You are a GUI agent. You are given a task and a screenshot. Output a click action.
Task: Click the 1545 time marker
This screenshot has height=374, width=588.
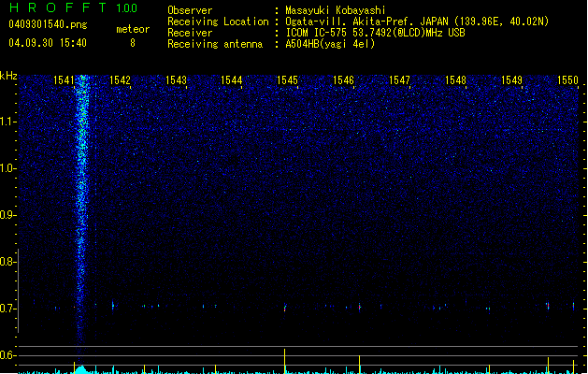(x=287, y=80)
